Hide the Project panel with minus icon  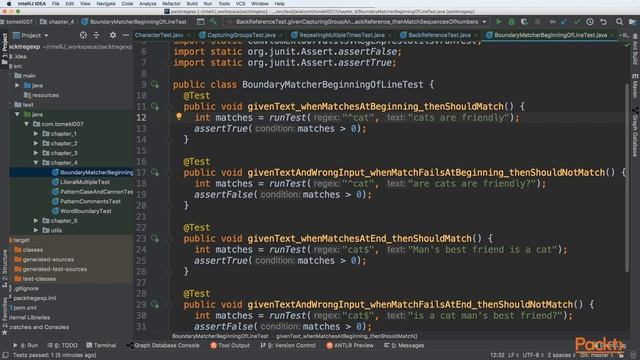click(126, 35)
